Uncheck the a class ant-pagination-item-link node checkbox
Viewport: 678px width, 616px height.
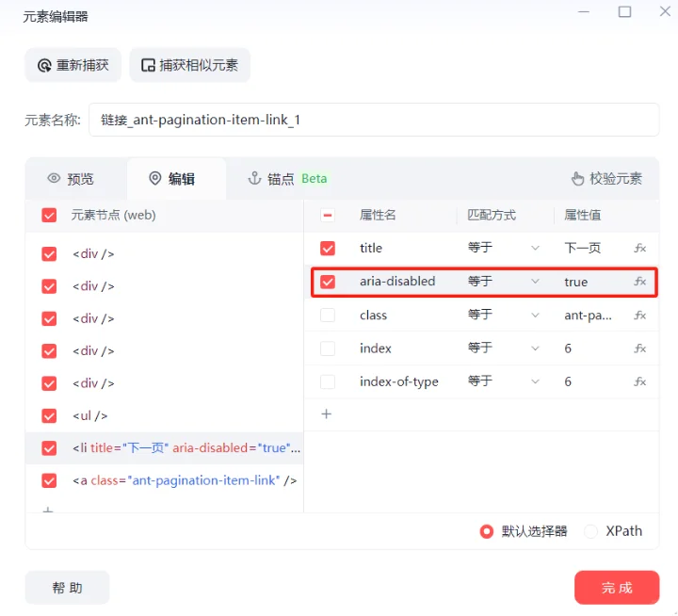49,480
